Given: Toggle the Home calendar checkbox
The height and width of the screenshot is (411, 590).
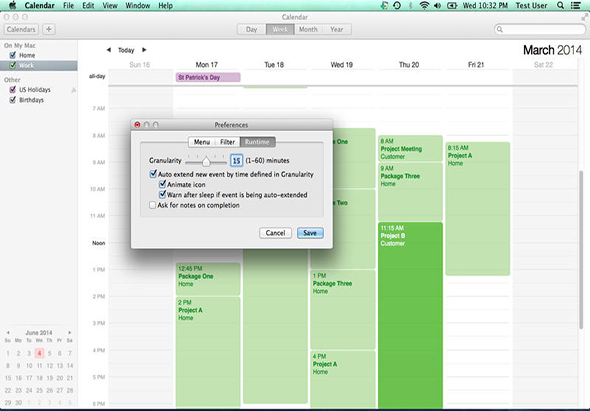Looking at the screenshot, I should [x=13, y=55].
